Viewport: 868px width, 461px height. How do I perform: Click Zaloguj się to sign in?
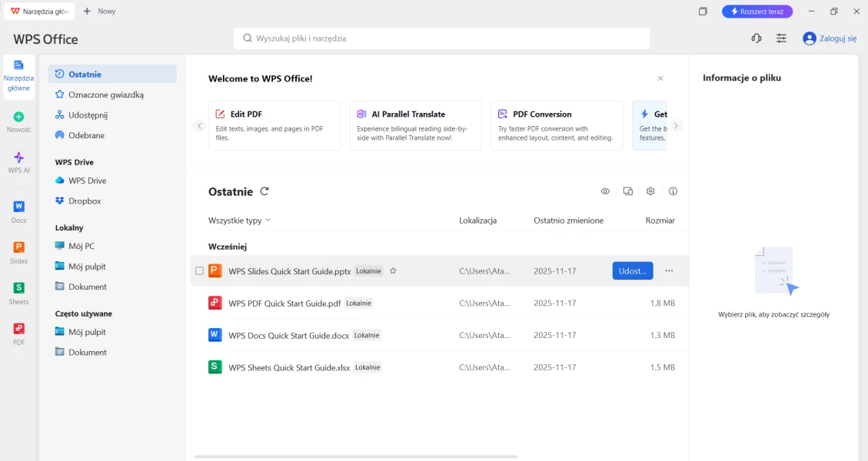click(830, 38)
